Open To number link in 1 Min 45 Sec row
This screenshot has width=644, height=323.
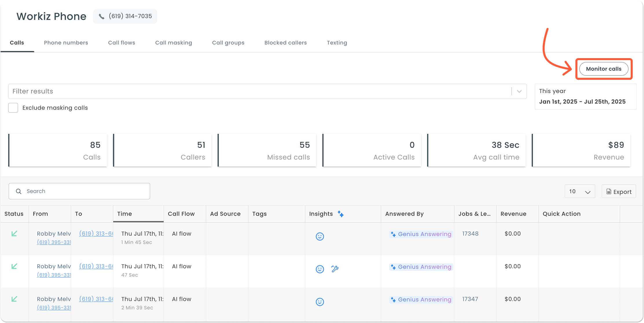click(96, 234)
